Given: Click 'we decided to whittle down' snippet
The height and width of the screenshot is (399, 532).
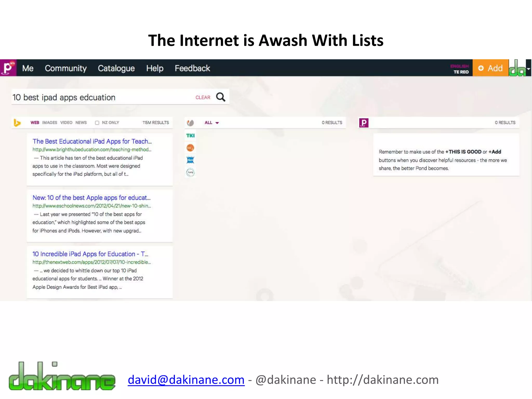Looking at the screenshot, I should [x=88, y=279].
